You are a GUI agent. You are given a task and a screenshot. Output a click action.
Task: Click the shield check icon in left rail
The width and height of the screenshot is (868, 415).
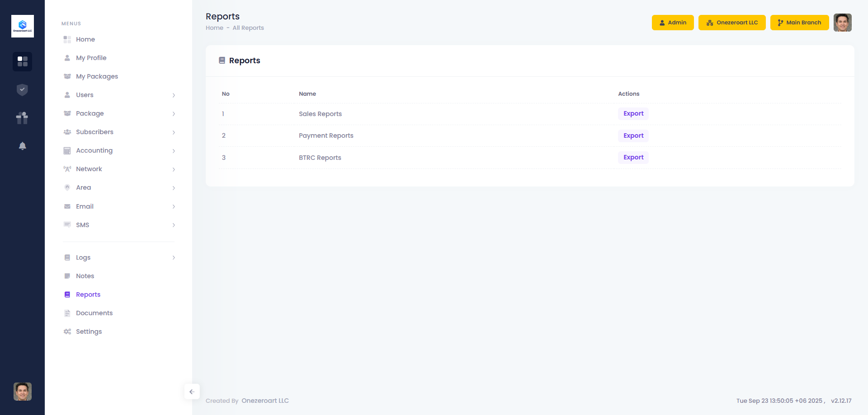click(22, 90)
